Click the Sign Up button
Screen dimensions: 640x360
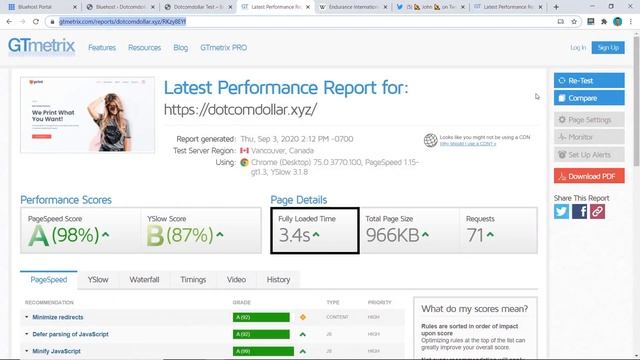tap(608, 48)
